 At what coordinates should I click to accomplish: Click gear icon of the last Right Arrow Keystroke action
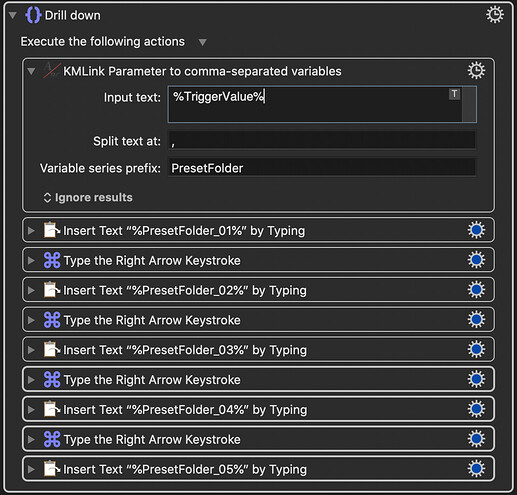click(476, 439)
